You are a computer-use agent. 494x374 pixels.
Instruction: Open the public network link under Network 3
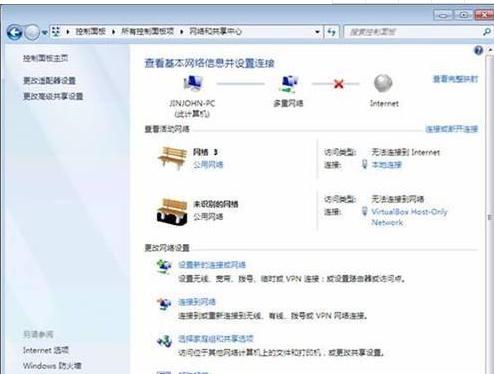pos(208,164)
